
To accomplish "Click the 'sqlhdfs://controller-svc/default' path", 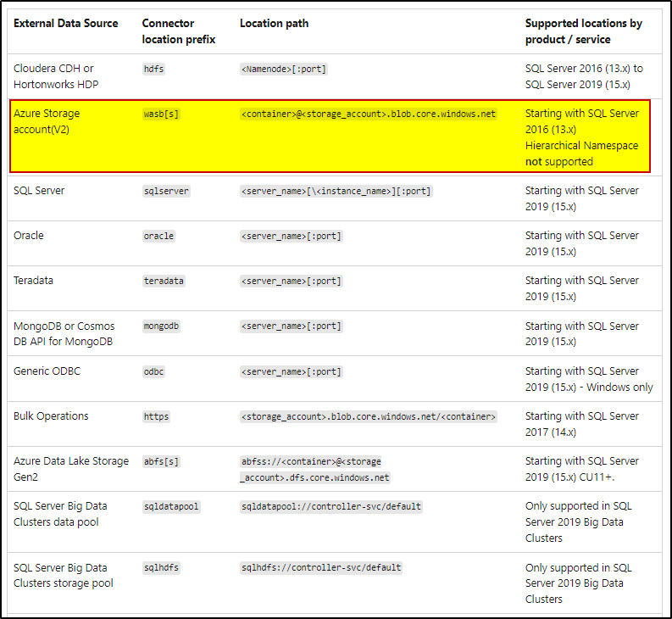I will (x=321, y=567).
